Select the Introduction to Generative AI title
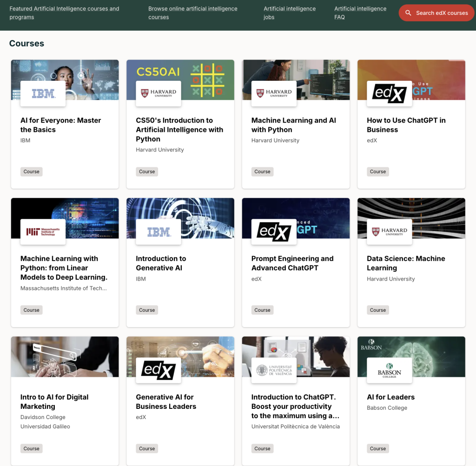This screenshot has width=476, height=466. pos(161,263)
